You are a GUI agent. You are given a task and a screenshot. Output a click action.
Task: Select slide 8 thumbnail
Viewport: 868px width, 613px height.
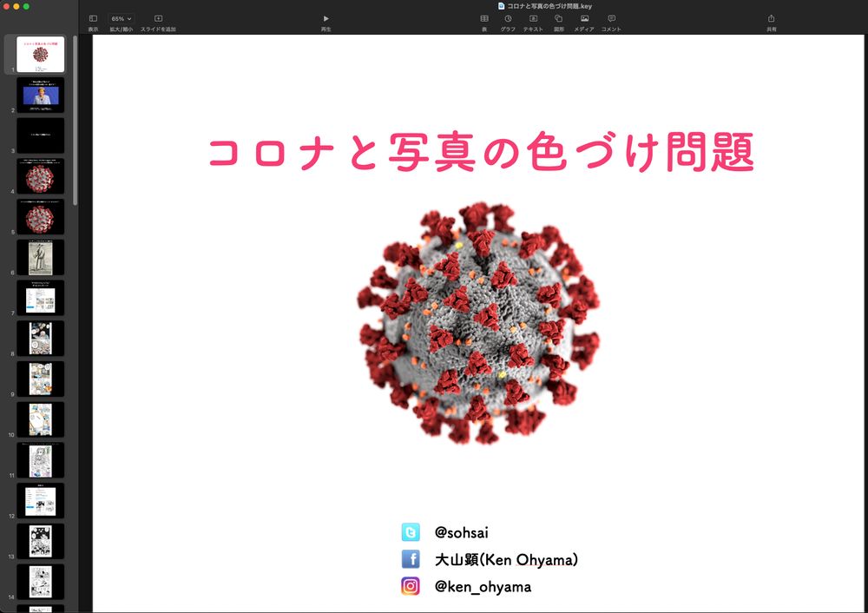41,339
